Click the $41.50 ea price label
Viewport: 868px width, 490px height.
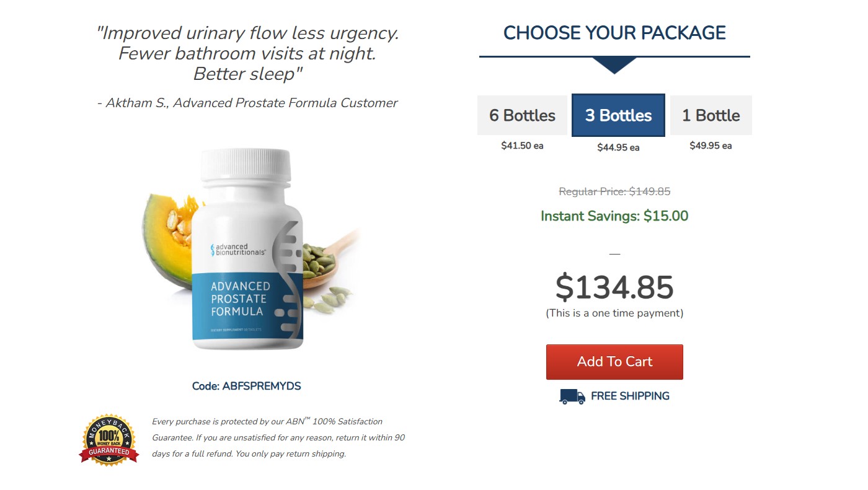click(522, 146)
